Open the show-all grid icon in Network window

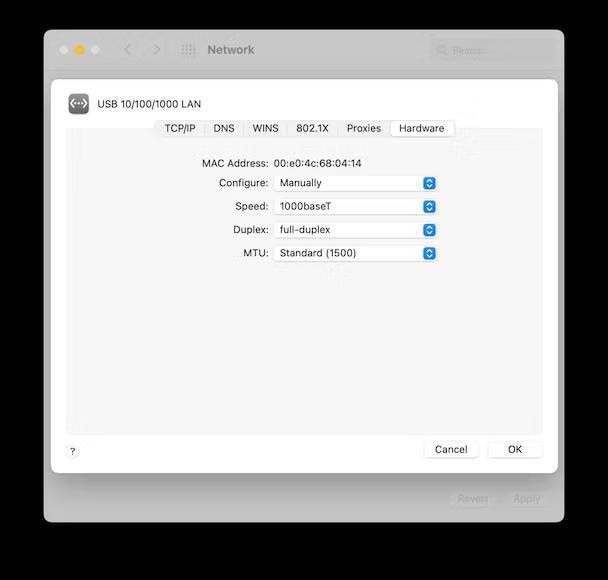(x=188, y=50)
